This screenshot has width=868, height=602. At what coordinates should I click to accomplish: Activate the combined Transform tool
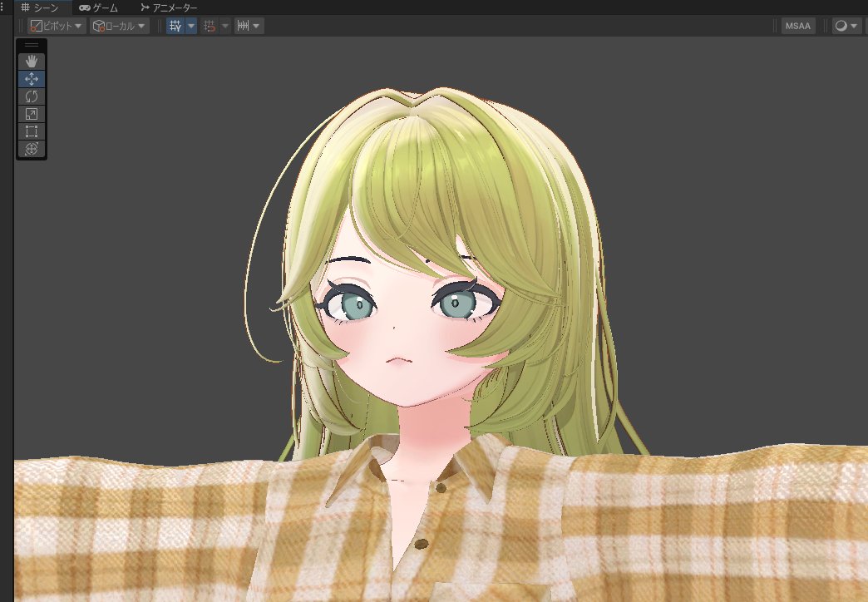(x=32, y=150)
